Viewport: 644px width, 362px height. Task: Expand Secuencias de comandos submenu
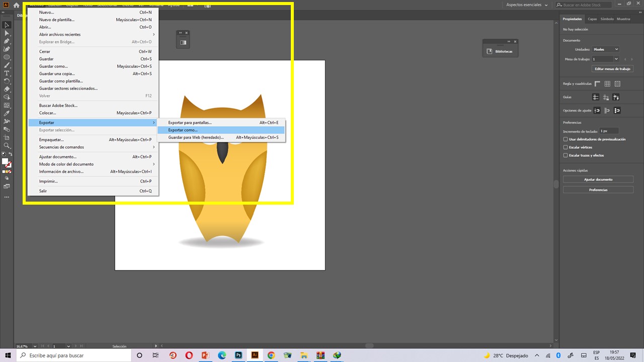(x=93, y=147)
